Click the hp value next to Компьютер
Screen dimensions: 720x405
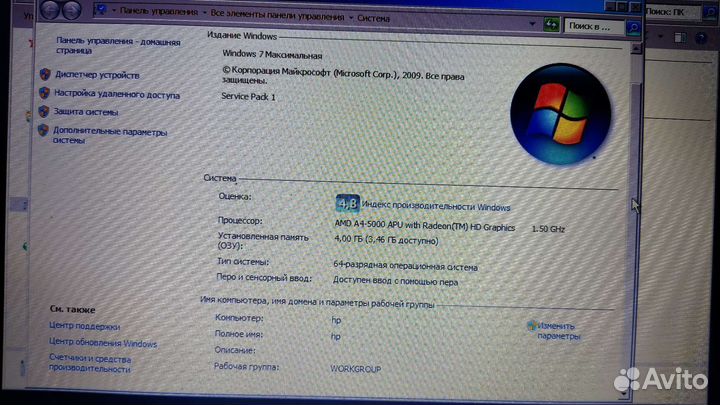click(x=336, y=320)
